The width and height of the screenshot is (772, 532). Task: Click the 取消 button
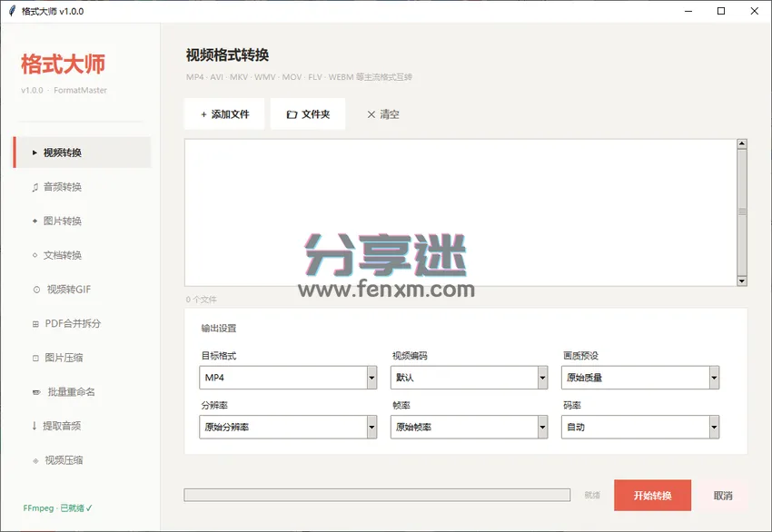tap(723, 496)
